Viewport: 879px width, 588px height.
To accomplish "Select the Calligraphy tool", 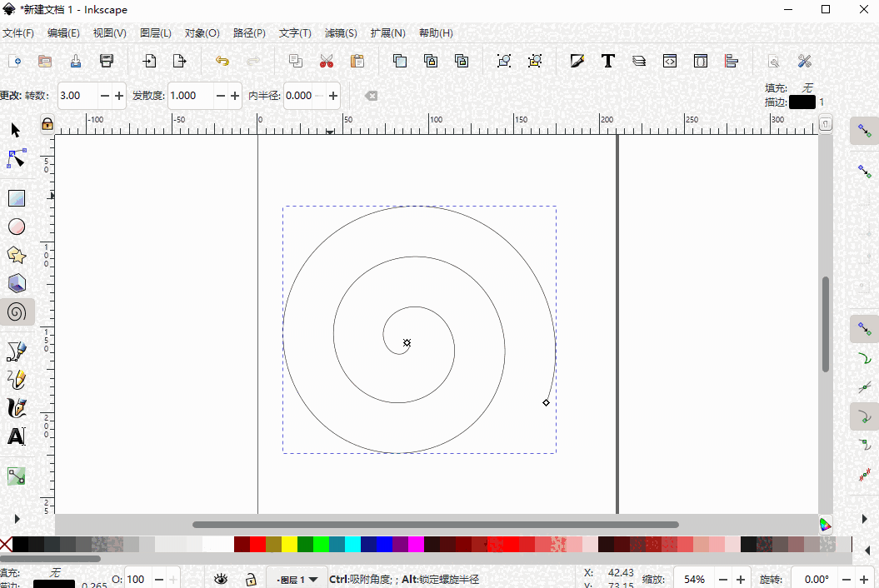I will (17, 407).
